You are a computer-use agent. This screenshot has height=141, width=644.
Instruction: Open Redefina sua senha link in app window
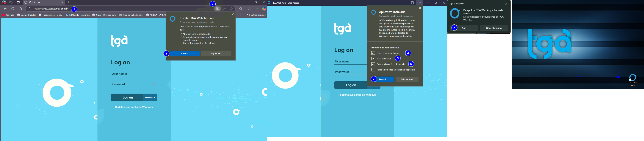pyautogui.click(x=357, y=95)
